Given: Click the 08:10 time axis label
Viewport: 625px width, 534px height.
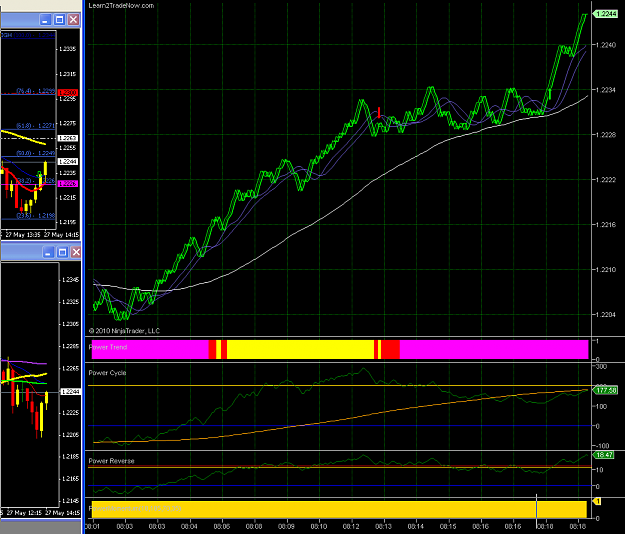Looking at the screenshot, I should pos(319,526).
